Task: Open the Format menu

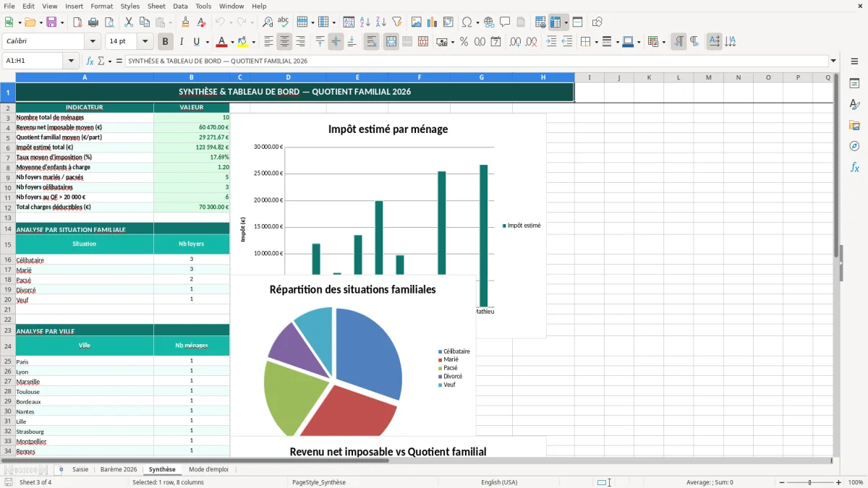Action: [x=101, y=6]
